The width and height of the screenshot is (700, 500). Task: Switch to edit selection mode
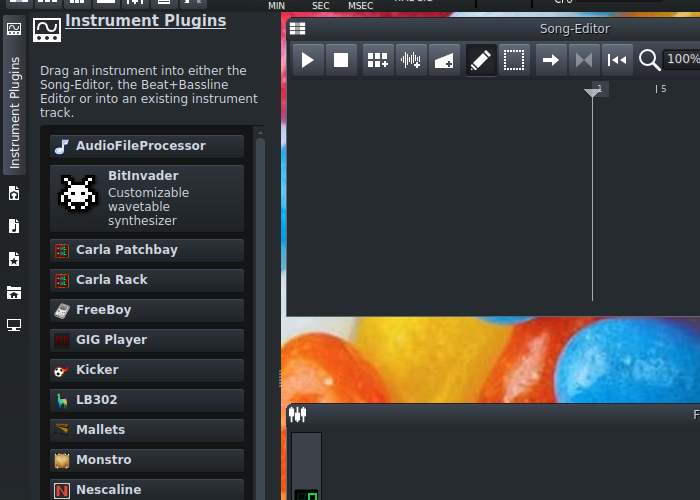click(x=514, y=60)
